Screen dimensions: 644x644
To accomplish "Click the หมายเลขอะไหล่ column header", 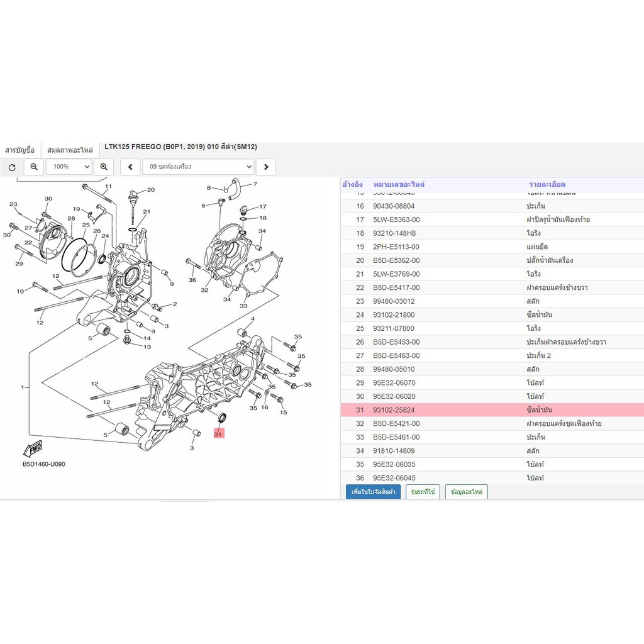I will [399, 184].
